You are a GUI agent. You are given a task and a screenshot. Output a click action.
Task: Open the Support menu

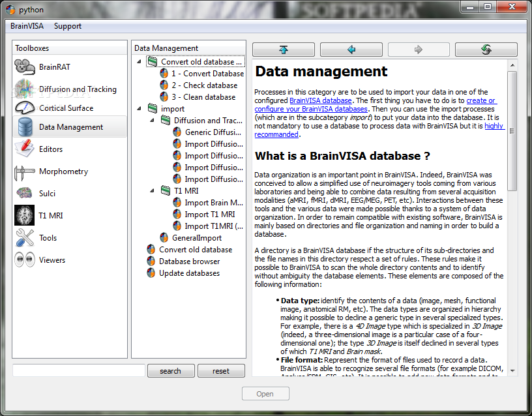click(x=68, y=26)
